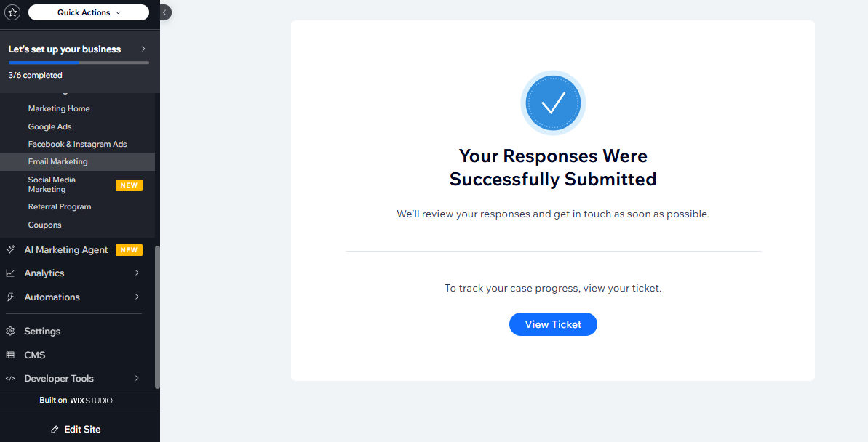Expand the Analytics submenu chevron

coord(137,273)
